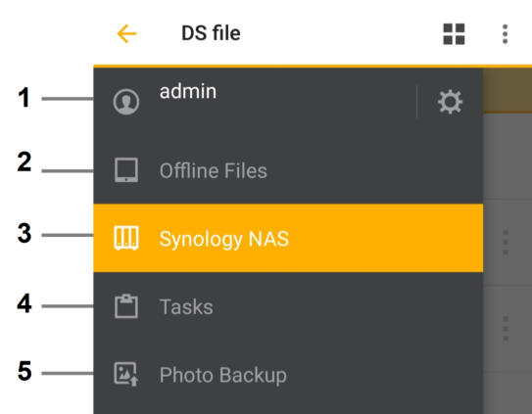Click the Offline Files tablet icon
Viewport: 532px width, 414px height.
[x=125, y=170]
